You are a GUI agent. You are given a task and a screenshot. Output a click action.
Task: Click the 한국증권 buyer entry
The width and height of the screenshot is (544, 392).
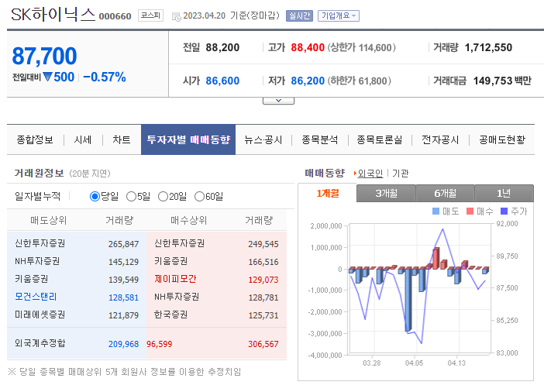pos(170,315)
